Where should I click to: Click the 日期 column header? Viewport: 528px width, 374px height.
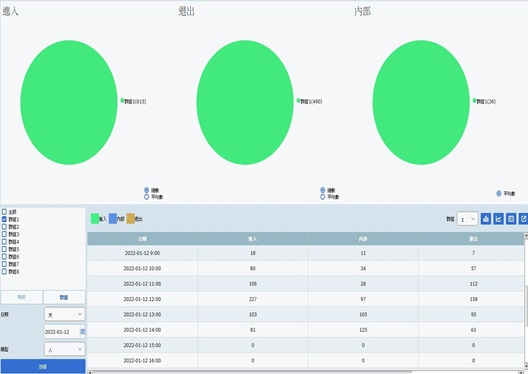click(142, 239)
